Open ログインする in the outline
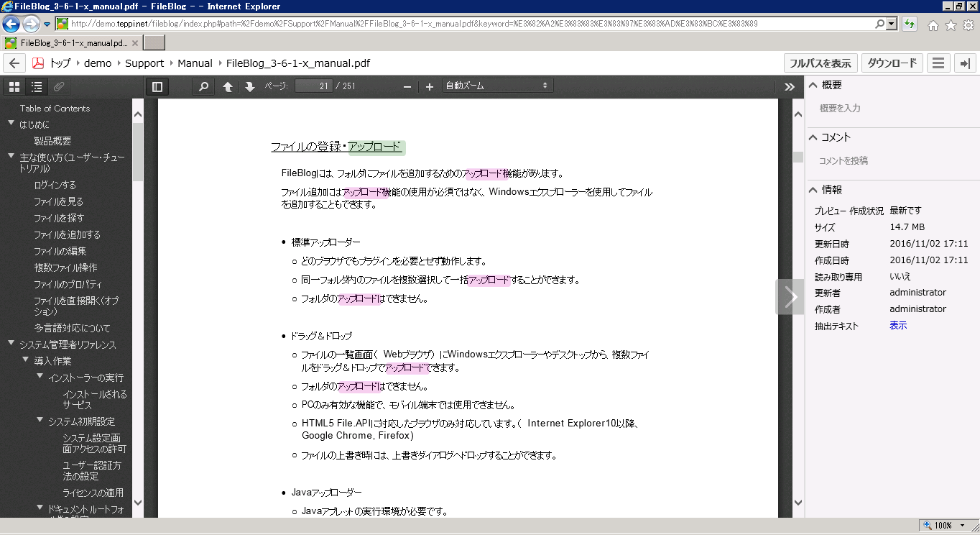This screenshot has height=535, width=980. point(55,185)
